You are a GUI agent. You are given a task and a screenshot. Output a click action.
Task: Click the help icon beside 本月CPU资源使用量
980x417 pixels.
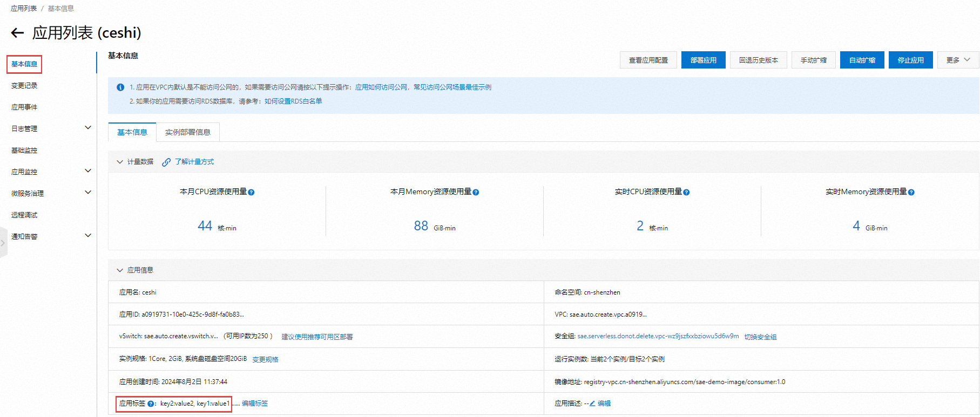[252, 192]
